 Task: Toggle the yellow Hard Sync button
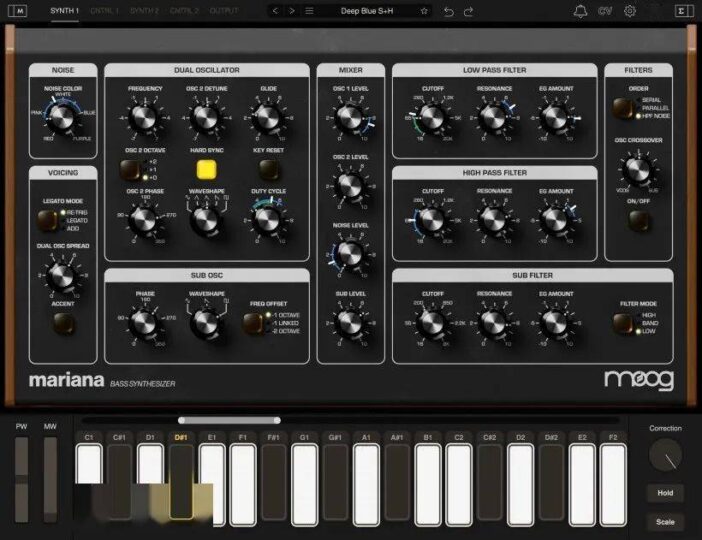[x=207, y=168]
